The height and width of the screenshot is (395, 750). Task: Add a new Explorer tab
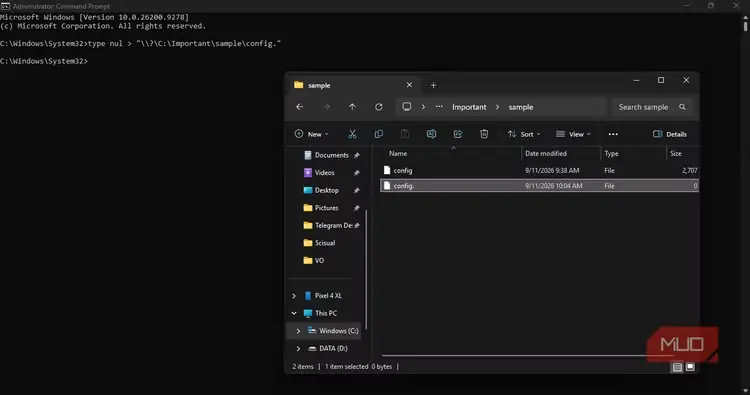pos(433,85)
